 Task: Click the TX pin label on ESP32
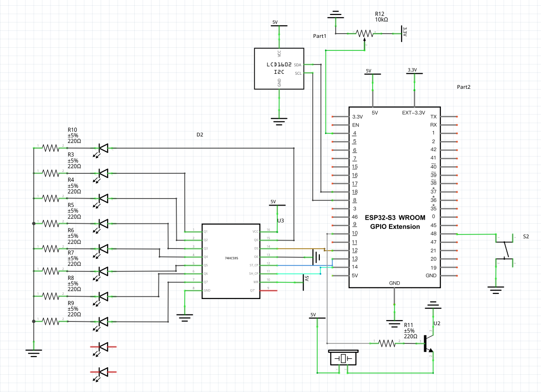pos(433,116)
